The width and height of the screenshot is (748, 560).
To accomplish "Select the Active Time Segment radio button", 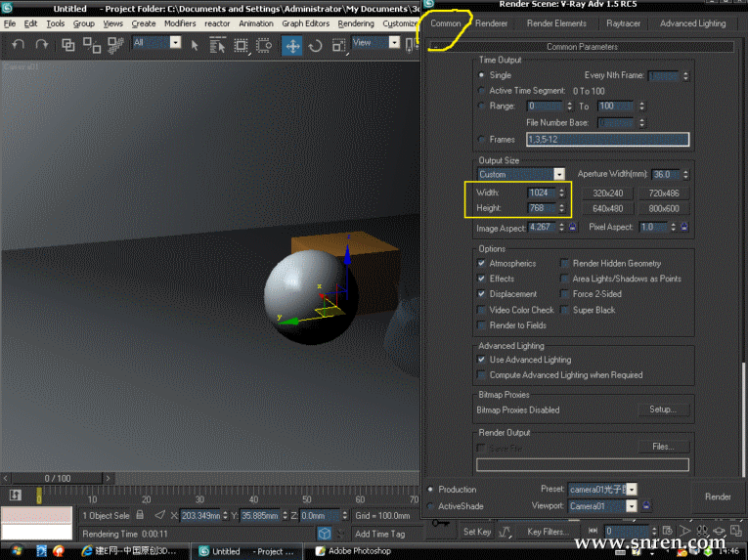I will pos(482,91).
